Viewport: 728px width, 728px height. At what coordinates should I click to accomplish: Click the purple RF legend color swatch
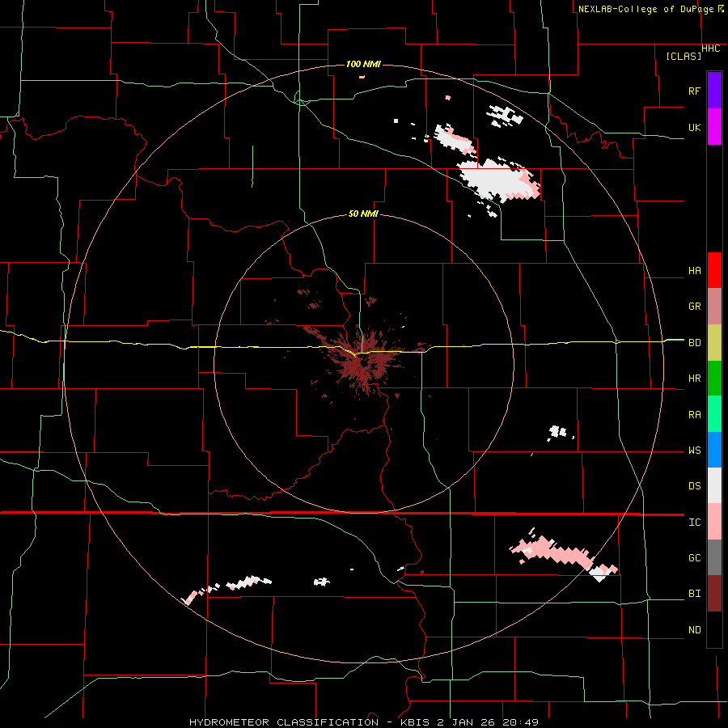714,90
